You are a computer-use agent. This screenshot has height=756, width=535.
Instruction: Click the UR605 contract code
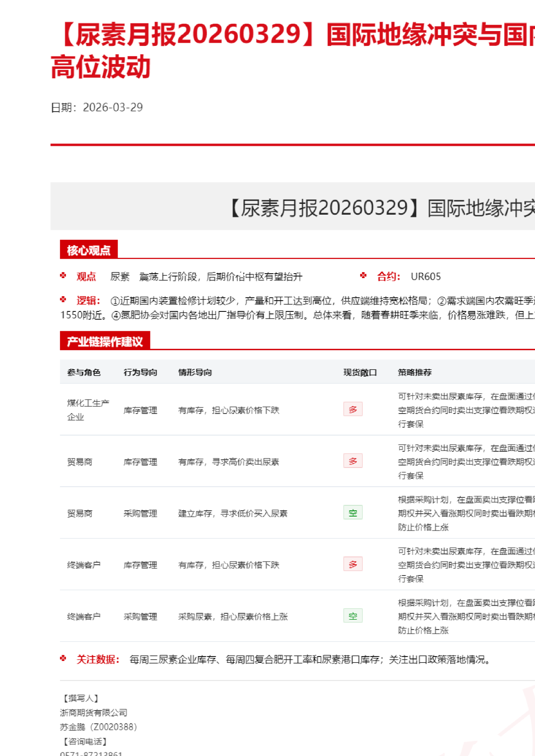pos(426,277)
